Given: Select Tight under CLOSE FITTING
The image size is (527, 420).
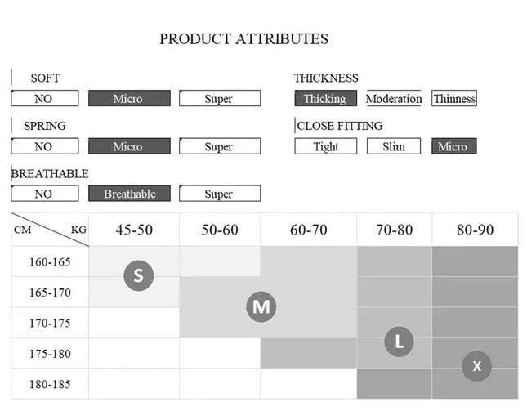Looking at the screenshot, I should tap(326, 146).
